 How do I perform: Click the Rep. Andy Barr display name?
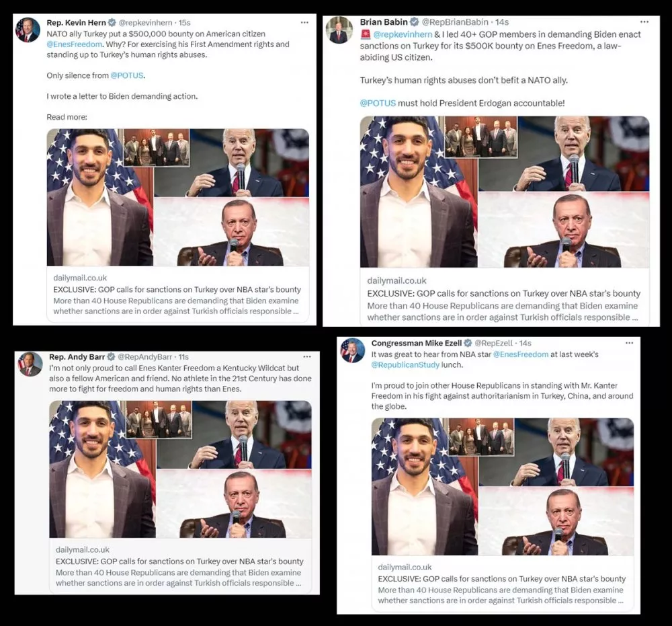tap(77, 357)
